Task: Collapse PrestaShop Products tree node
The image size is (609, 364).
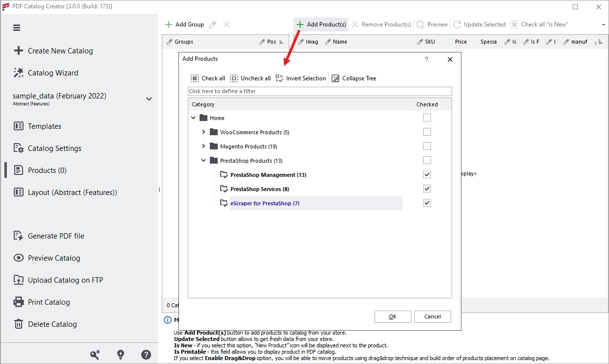Action: (x=203, y=161)
